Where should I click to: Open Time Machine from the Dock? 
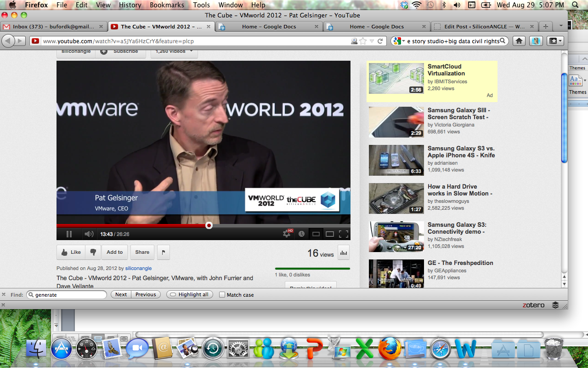pyautogui.click(x=213, y=349)
